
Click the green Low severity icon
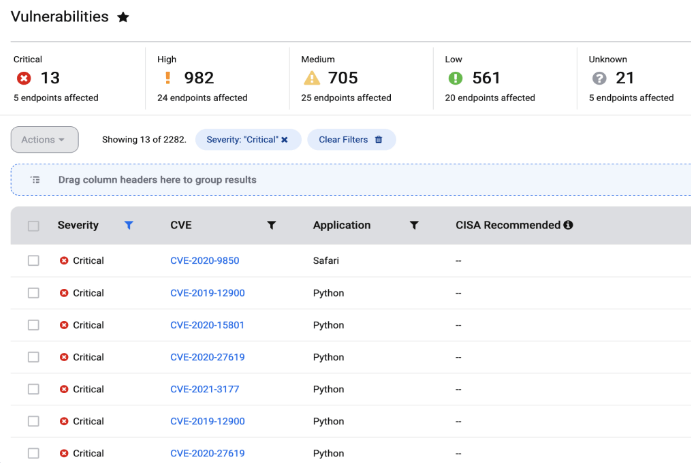pos(455,78)
